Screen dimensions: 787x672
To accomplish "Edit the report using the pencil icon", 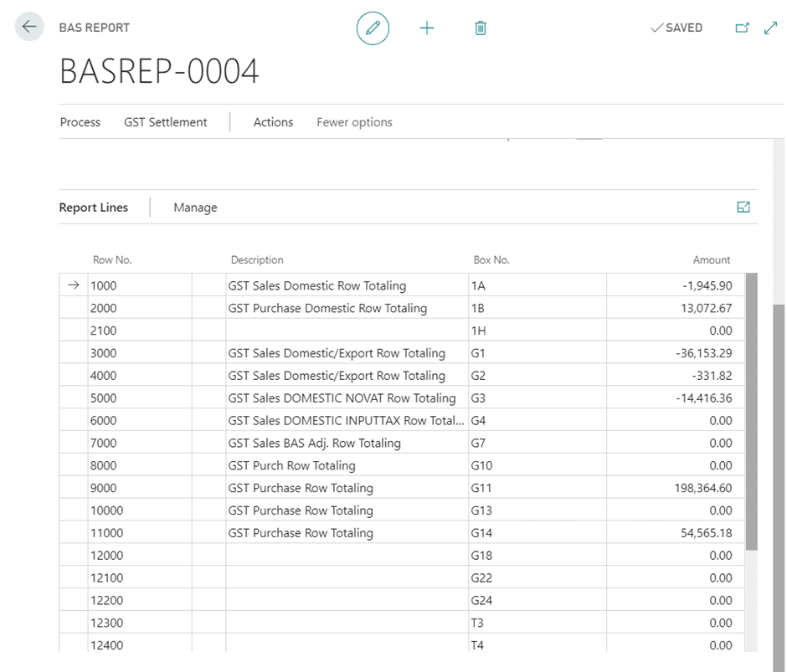I will tap(373, 28).
